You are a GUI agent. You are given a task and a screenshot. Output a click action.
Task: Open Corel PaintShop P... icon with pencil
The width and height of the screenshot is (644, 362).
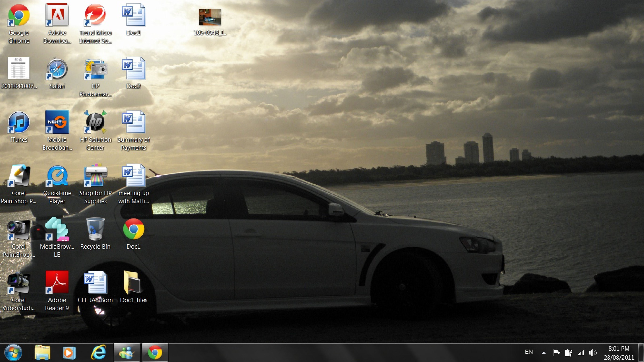[19, 184]
